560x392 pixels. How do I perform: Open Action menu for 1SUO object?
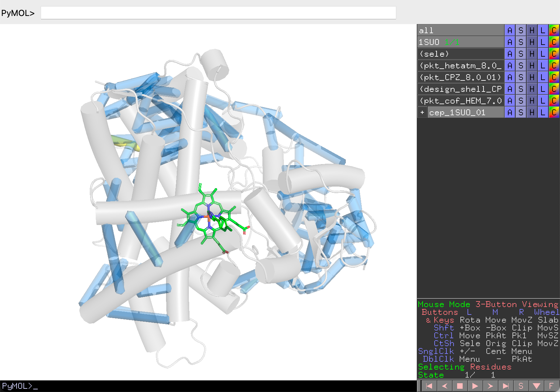tap(510, 42)
